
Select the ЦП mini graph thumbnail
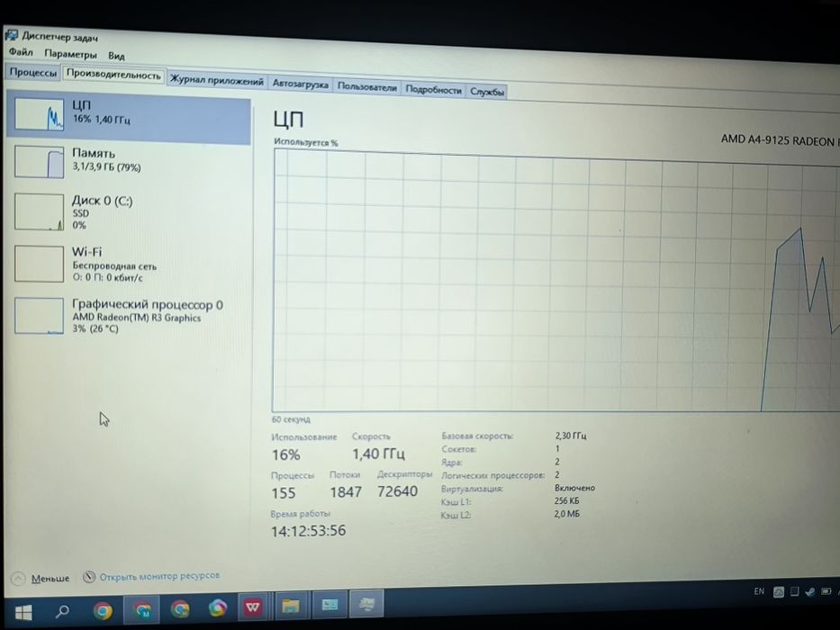click(39, 113)
